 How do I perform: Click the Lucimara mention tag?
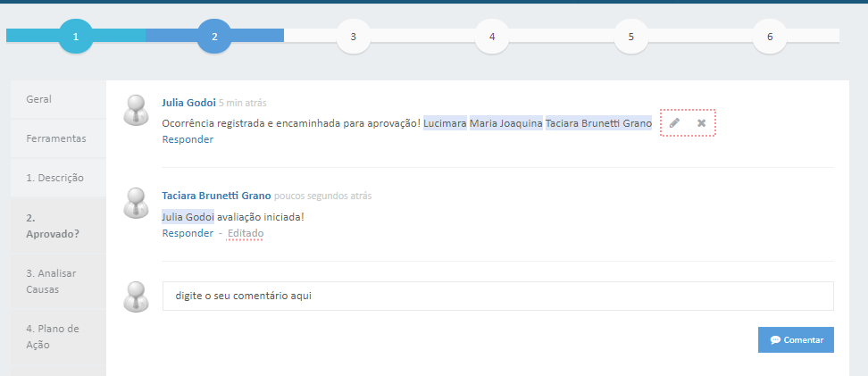coord(445,123)
